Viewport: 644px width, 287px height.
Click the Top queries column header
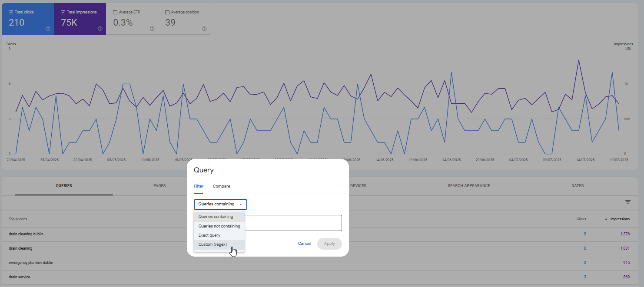click(18, 219)
